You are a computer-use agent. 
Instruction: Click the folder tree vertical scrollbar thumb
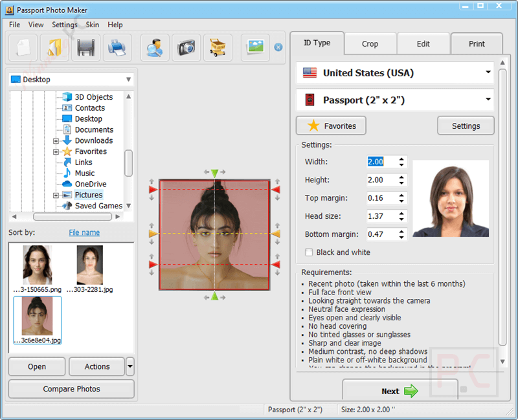[128, 163]
